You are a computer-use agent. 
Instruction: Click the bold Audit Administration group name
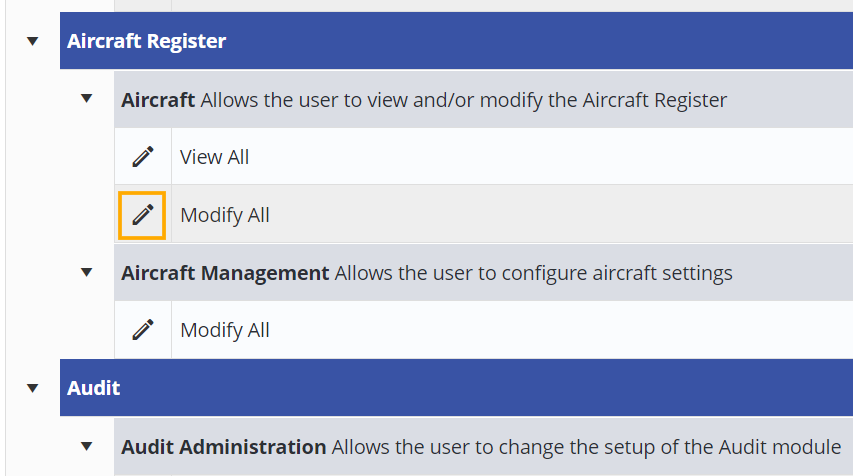click(223, 447)
